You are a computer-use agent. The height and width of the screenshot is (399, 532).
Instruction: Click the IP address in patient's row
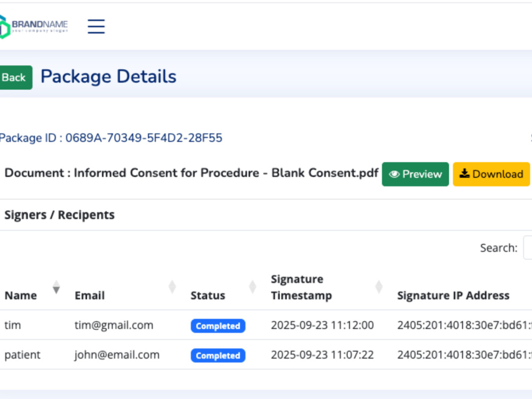tap(464, 355)
